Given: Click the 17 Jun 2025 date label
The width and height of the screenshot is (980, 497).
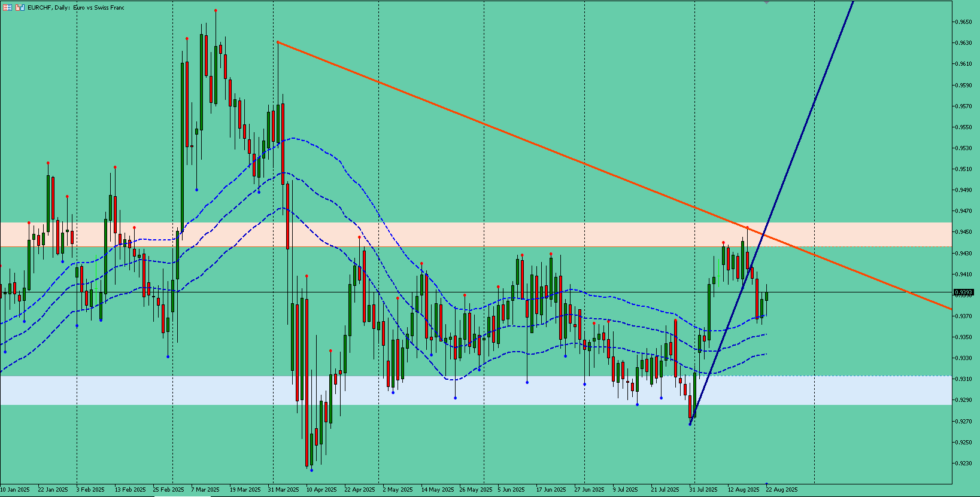Looking at the screenshot, I should pyautogui.click(x=551, y=490).
